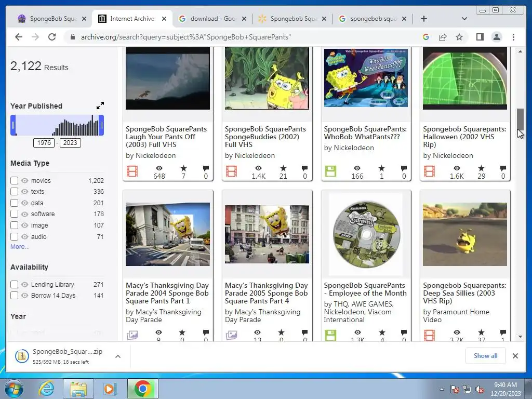Expand the Year Published histogram with arrows icon
The height and width of the screenshot is (399, 532).
coord(100,105)
